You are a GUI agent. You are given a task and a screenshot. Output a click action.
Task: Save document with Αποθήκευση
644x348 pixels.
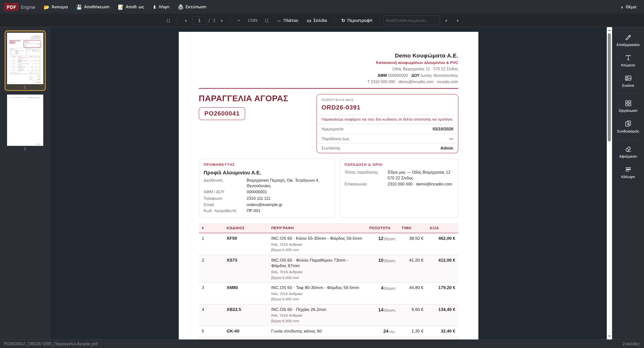click(x=93, y=7)
